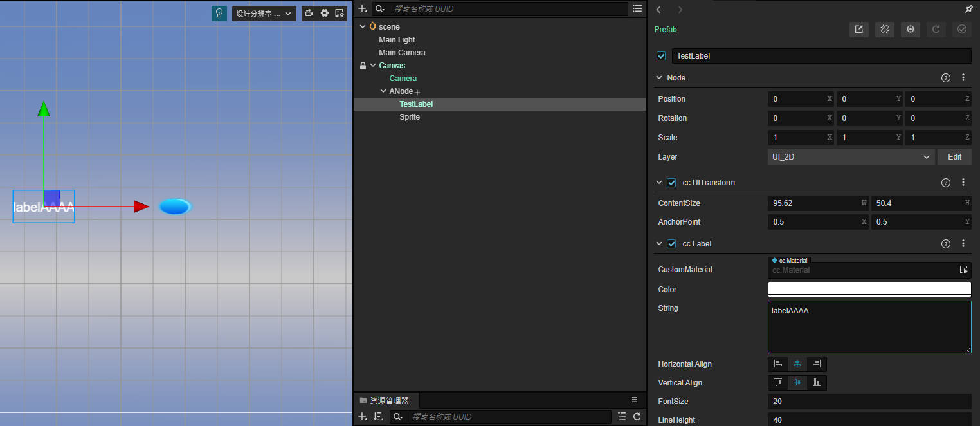This screenshot has height=426, width=980.
Task: Select the Main Camera node
Action: 402,53
